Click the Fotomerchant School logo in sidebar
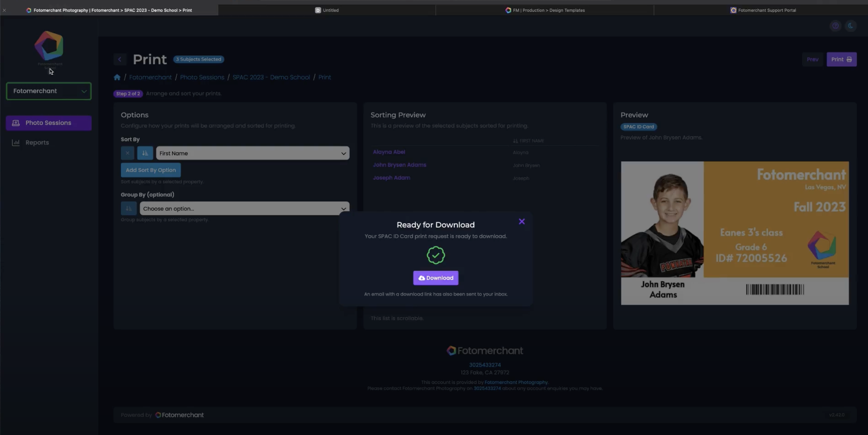 click(49, 49)
